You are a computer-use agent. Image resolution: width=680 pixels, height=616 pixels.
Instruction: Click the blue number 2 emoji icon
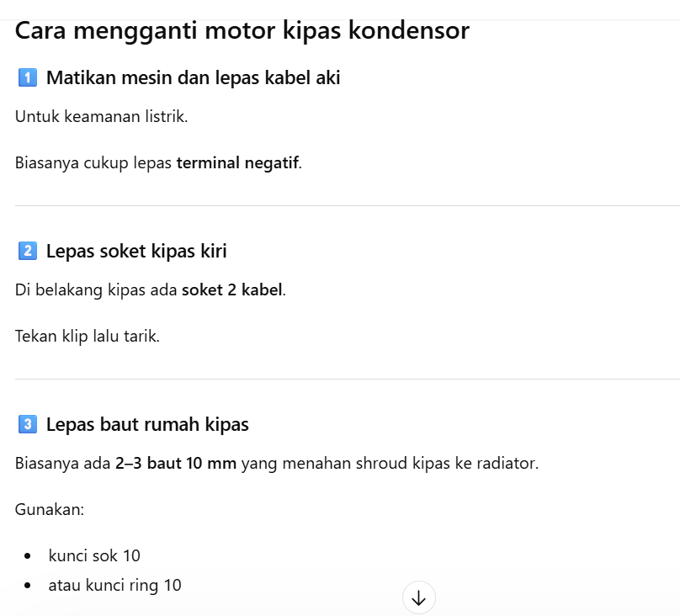pos(27,251)
